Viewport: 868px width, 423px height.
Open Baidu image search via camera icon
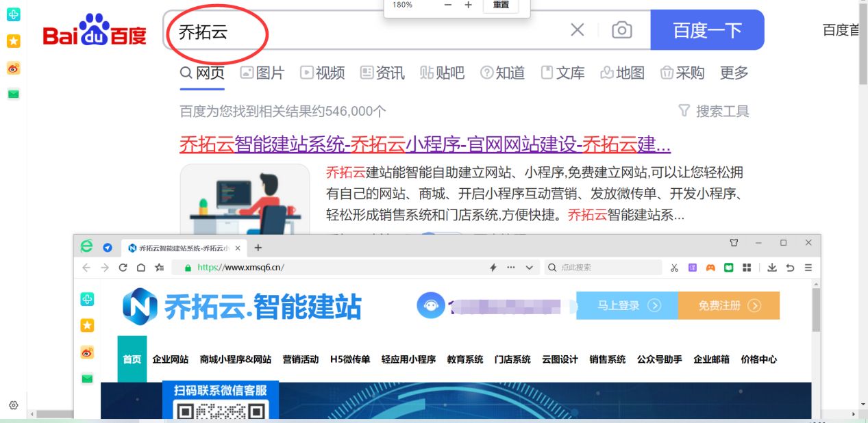tap(621, 30)
